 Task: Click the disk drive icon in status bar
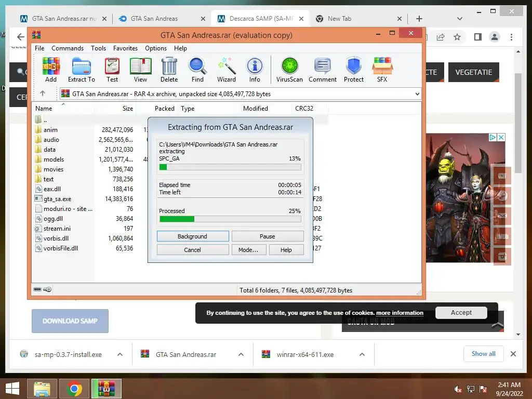coord(37,289)
